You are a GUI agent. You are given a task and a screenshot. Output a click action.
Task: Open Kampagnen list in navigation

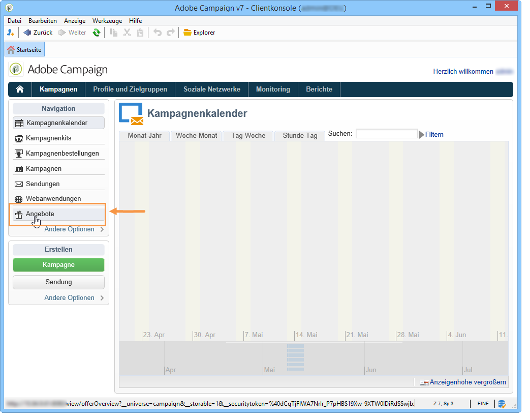pos(58,168)
